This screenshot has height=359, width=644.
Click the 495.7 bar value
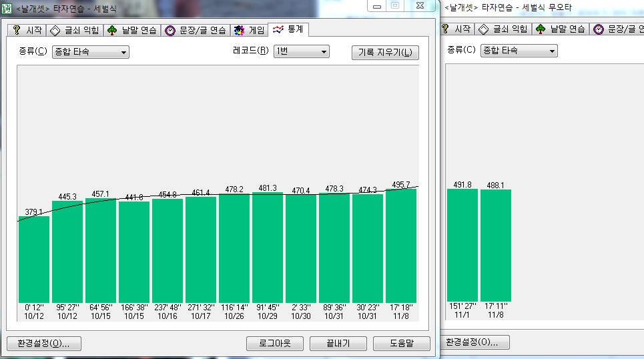(x=401, y=185)
